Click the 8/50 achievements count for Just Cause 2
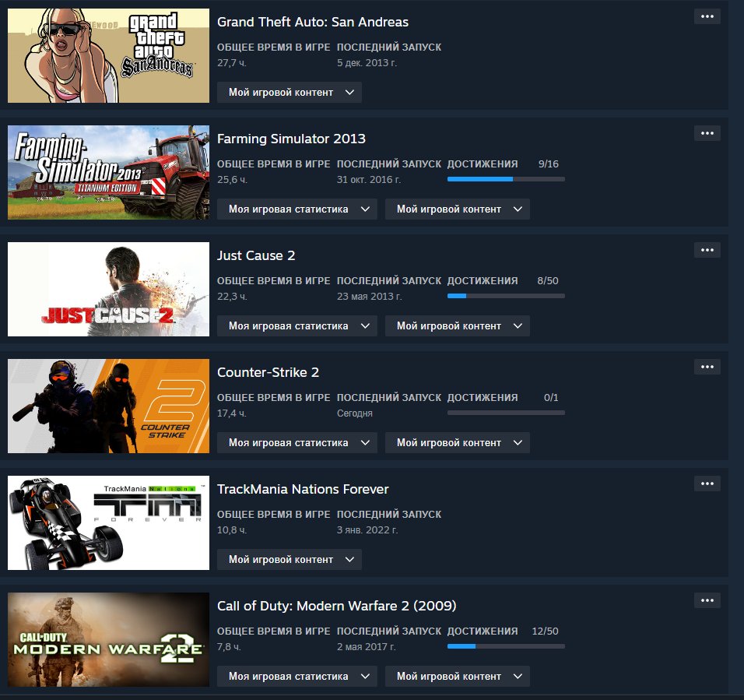The width and height of the screenshot is (744, 700). click(547, 280)
